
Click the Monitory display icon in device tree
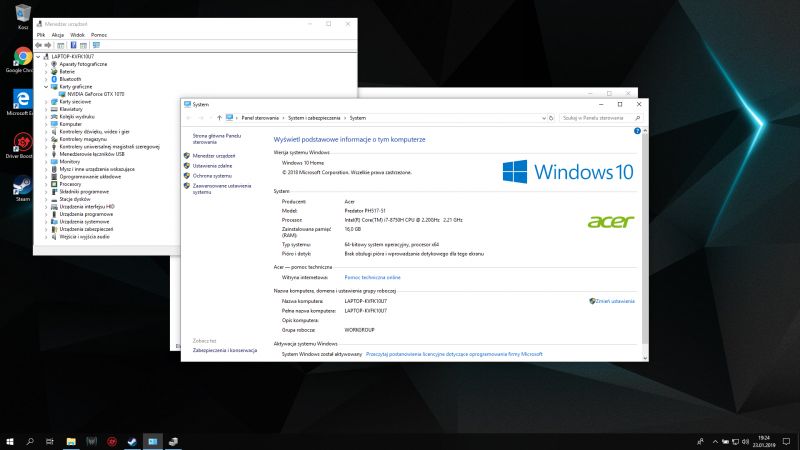pyautogui.click(x=54, y=162)
